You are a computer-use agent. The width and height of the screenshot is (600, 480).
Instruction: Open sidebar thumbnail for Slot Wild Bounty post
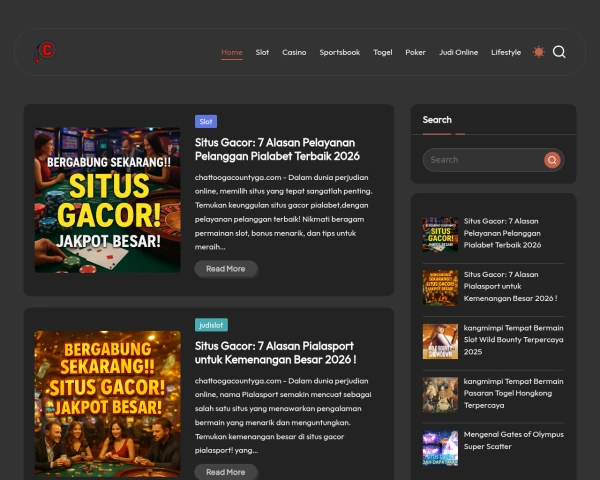tap(440, 341)
